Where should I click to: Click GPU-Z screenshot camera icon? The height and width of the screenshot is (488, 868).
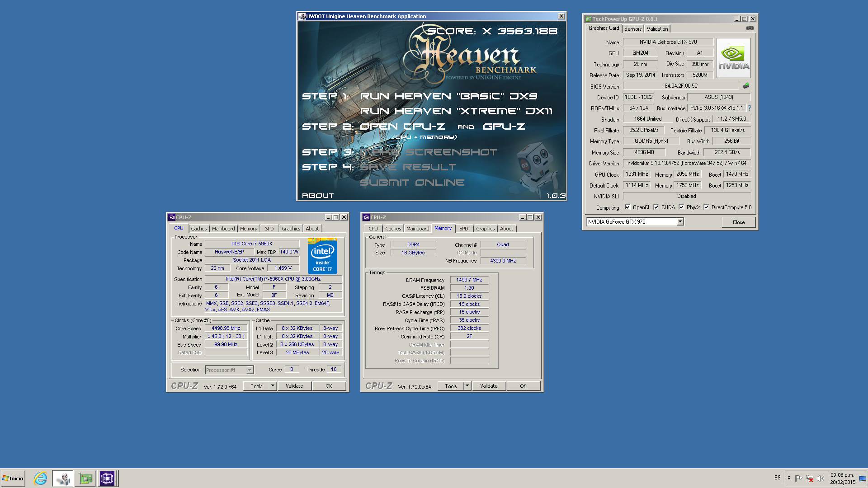click(x=750, y=28)
